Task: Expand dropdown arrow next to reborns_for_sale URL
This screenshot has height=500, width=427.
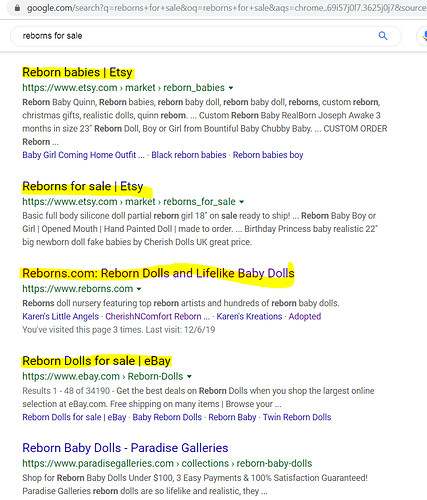Action: [242, 202]
